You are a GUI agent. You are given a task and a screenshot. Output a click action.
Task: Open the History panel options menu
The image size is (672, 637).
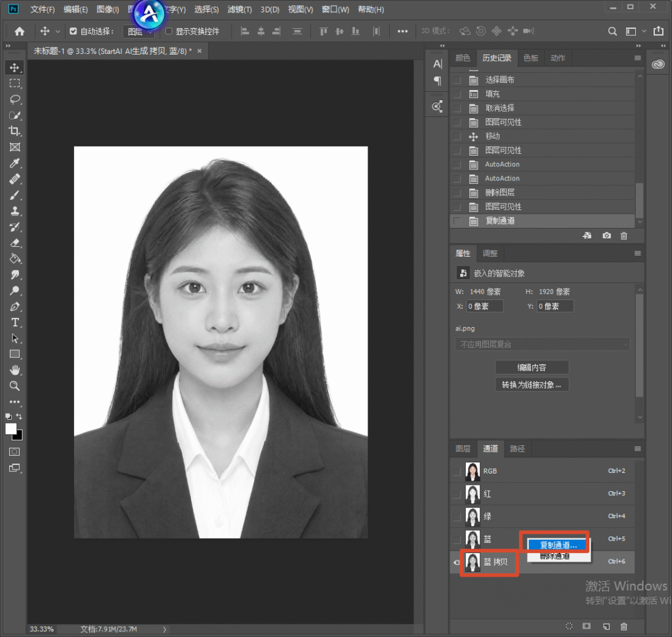pyautogui.click(x=638, y=58)
